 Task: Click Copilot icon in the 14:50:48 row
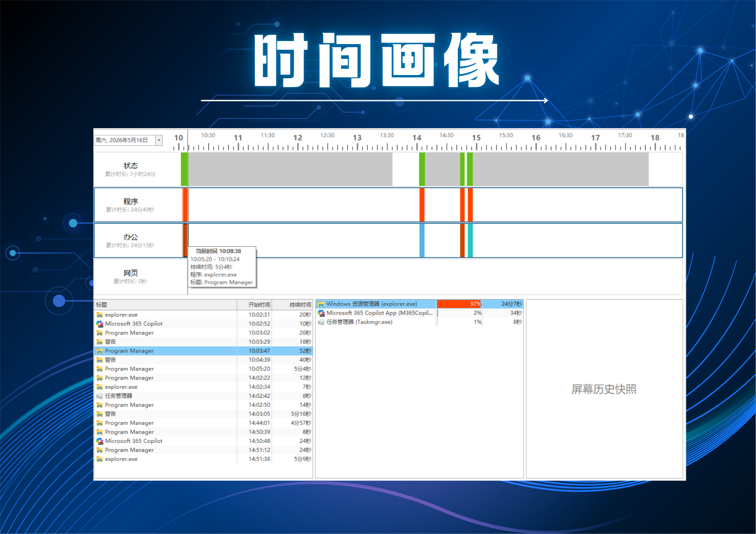coord(100,441)
